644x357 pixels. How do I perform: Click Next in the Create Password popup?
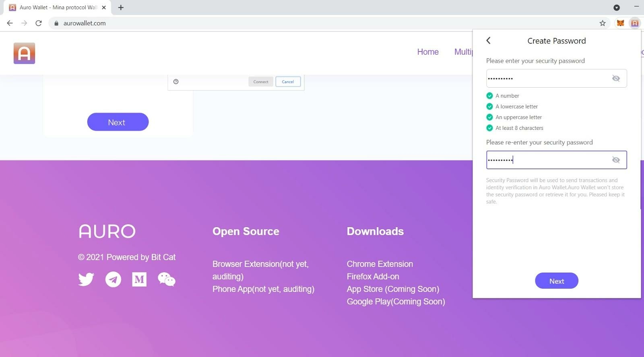tap(557, 281)
